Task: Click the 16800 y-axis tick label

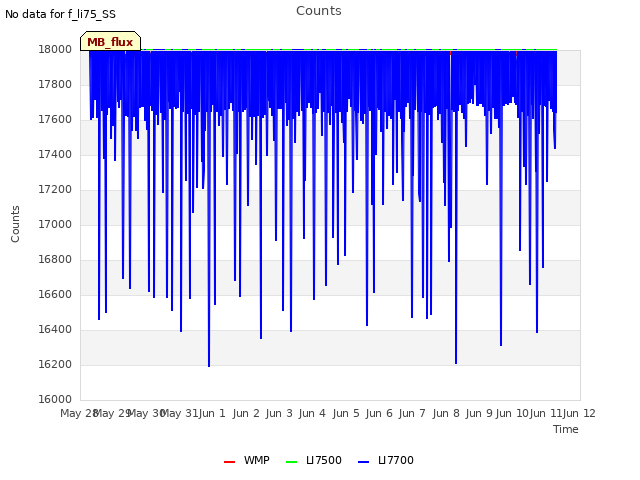Action: (x=55, y=260)
